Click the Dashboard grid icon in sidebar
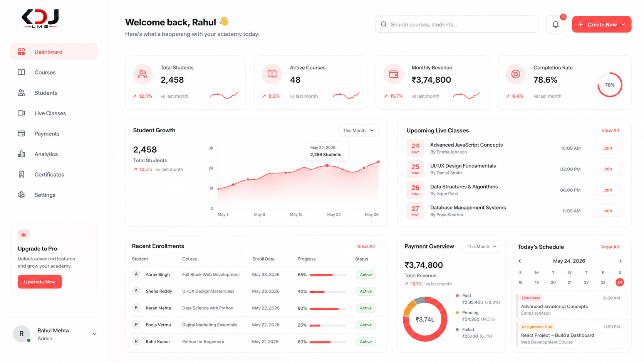The width and height of the screenshot is (644, 362). (x=22, y=52)
